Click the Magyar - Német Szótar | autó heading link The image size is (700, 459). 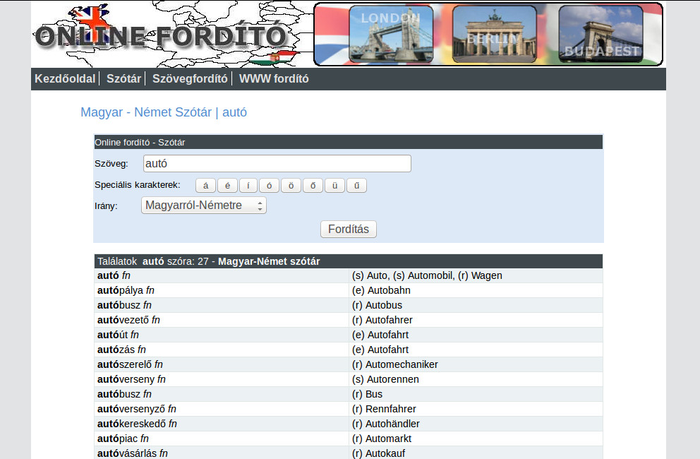[x=163, y=112]
